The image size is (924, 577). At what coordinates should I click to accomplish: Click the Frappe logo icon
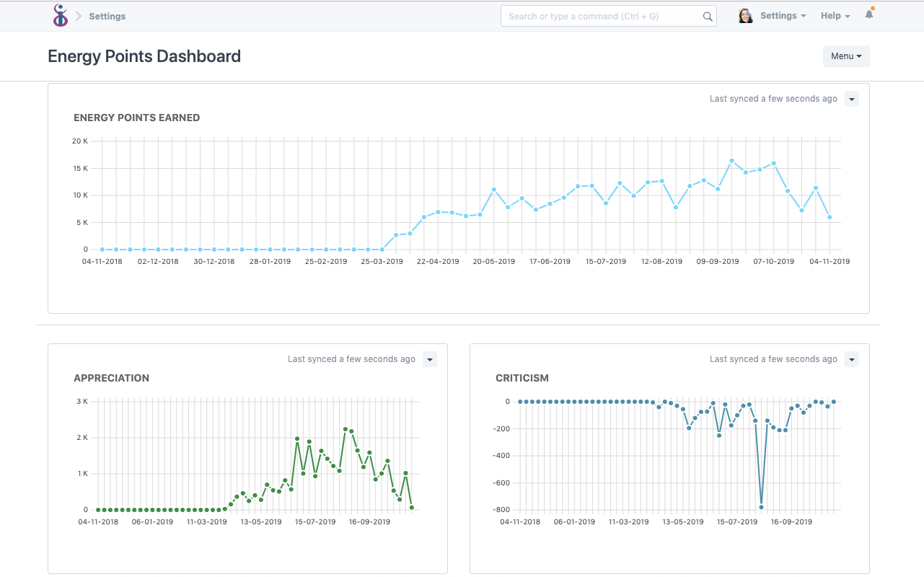tap(61, 15)
